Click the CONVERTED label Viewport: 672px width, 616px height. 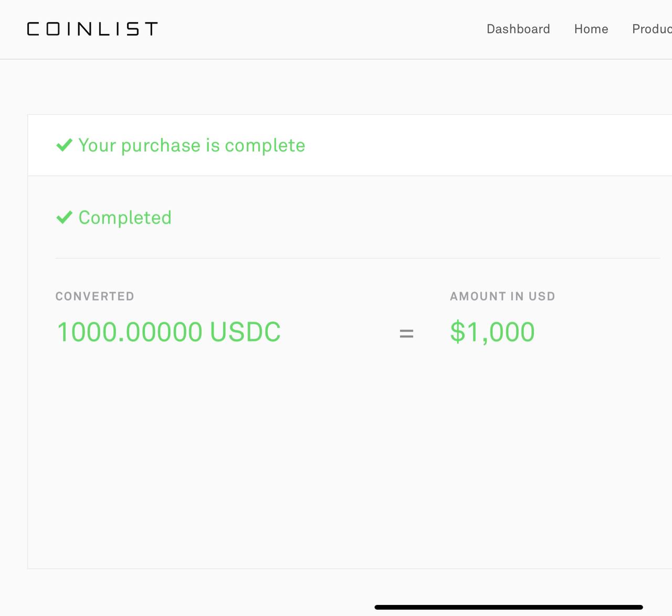coord(95,296)
